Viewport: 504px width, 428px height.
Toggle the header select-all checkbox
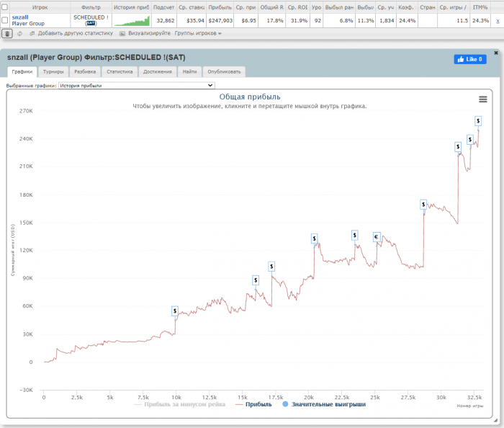(4, 7)
